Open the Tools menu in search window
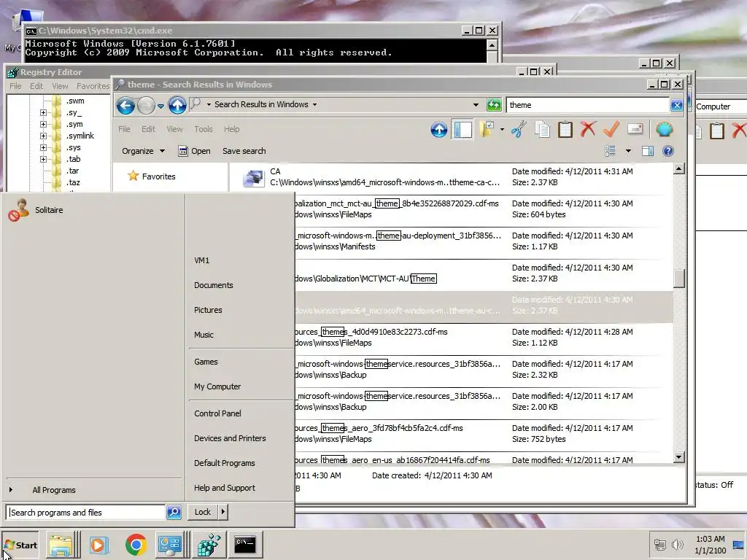This screenshot has height=560, width=747. (204, 129)
